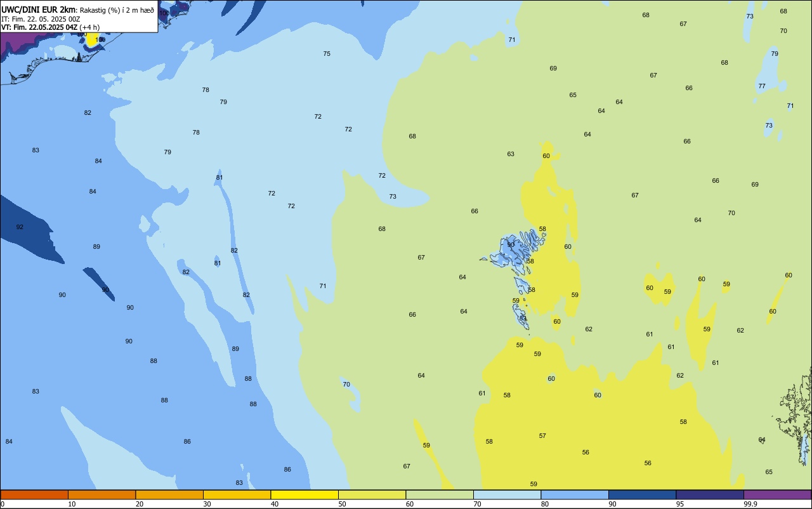Click the 'Rakastig (%) í 2 m hæð' label
This screenshot has width=812, height=509.
(117, 10)
